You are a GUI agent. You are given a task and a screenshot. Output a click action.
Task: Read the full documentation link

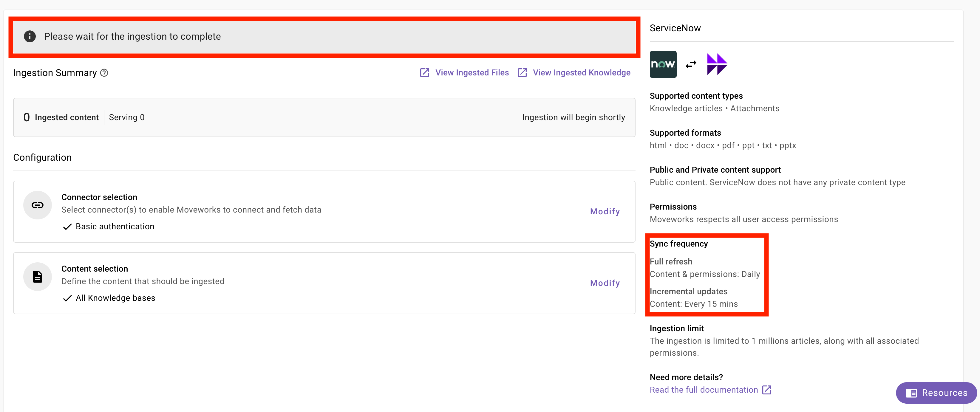704,390
